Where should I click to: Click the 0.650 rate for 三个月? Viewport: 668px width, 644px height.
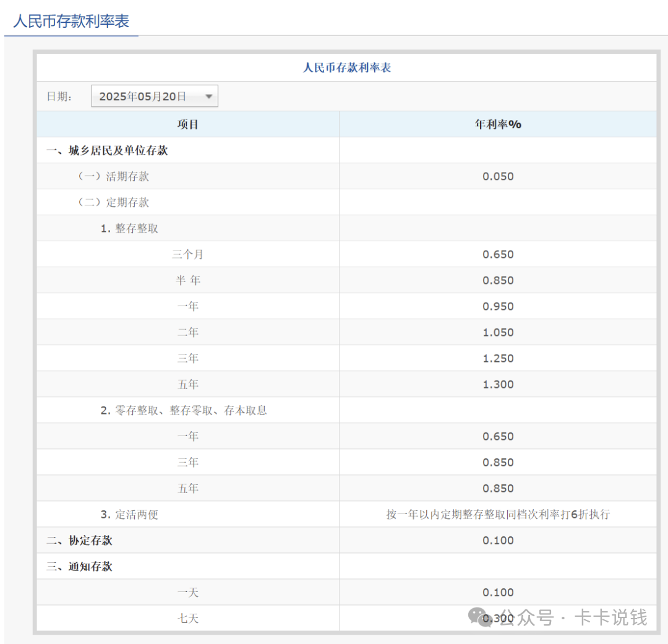pos(498,254)
